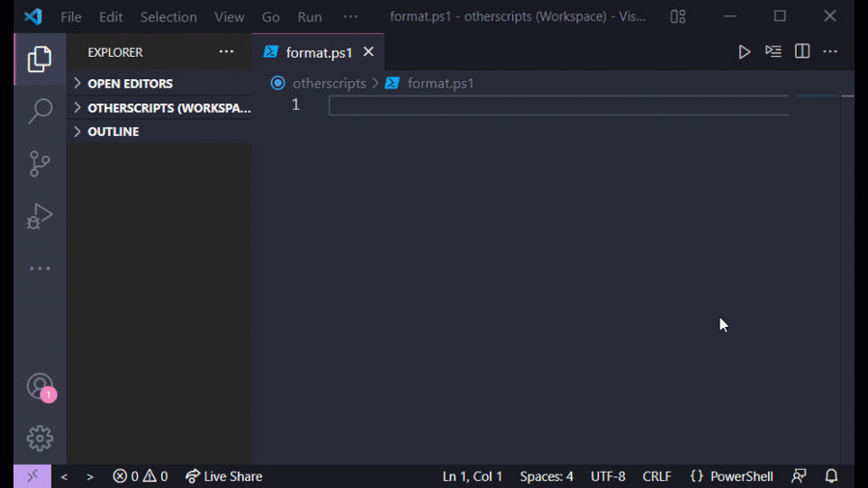Open the Search view in activity bar

pyautogui.click(x=40, y=111)
